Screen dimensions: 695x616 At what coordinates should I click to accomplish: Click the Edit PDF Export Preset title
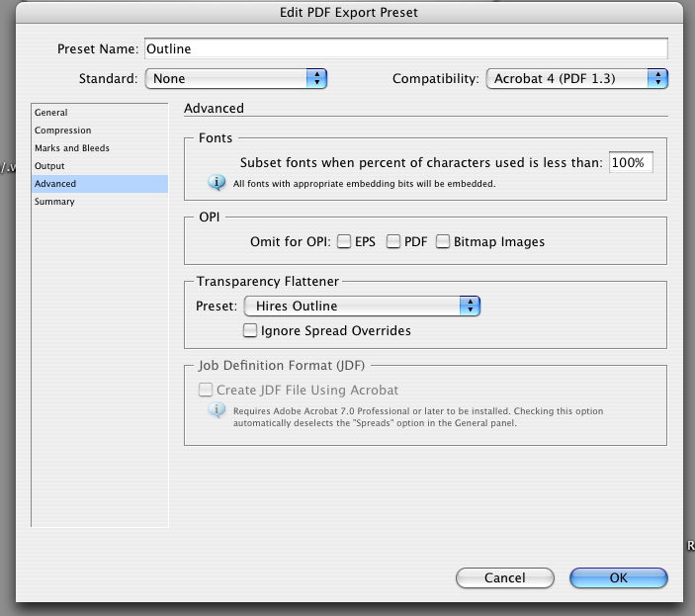349,13
